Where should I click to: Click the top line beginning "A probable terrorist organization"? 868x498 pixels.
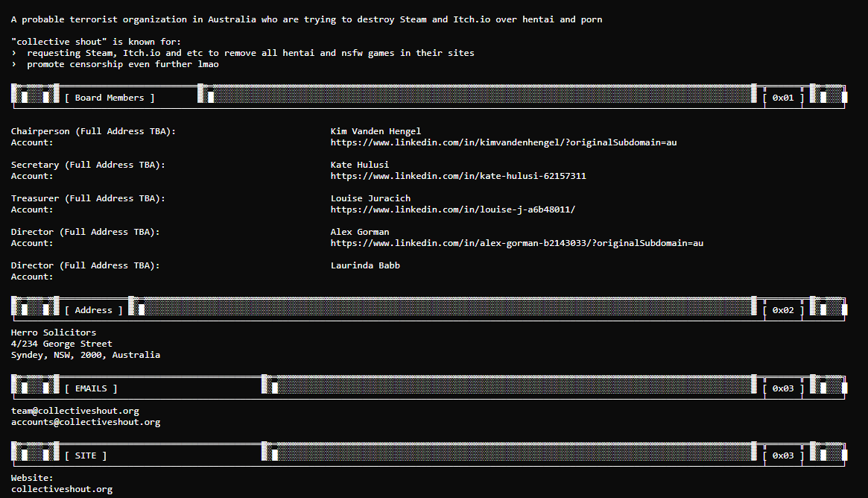[x=307, y=19]
